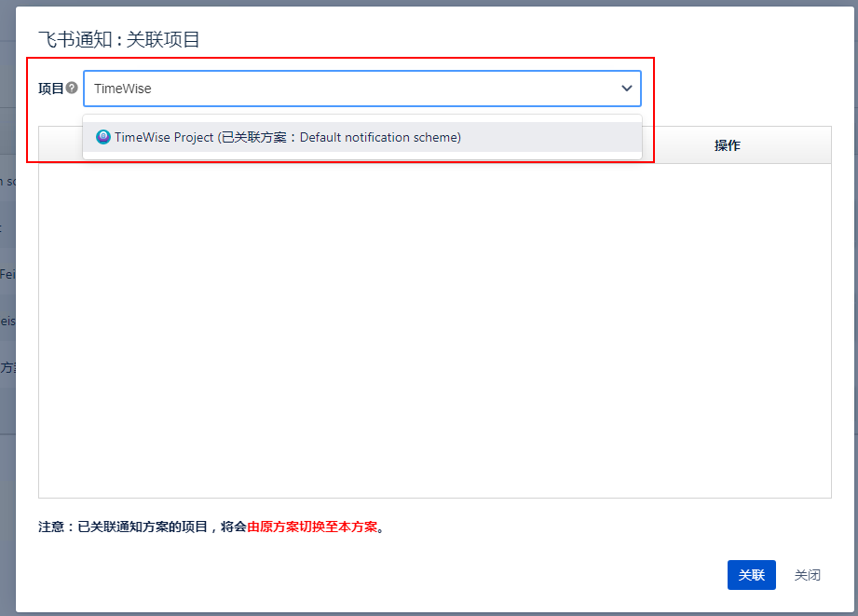Viewport: 858px width, 616px height.
Task: Click the 操作 column header
Action: (x=727, y=145)
